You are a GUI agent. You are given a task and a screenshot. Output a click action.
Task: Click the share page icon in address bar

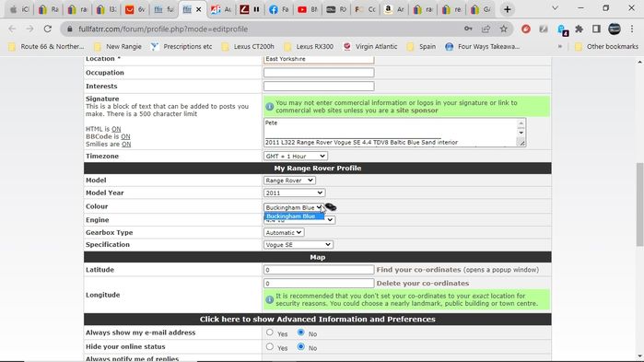coord(486,29)
